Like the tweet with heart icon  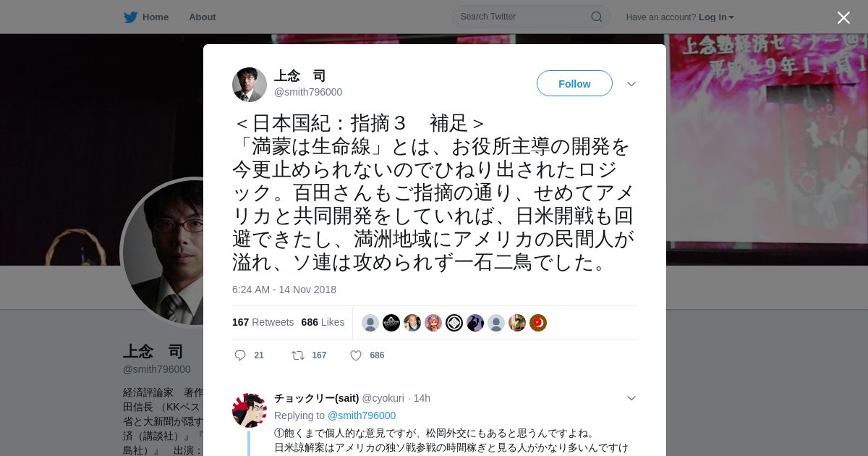tap(356, 355)
